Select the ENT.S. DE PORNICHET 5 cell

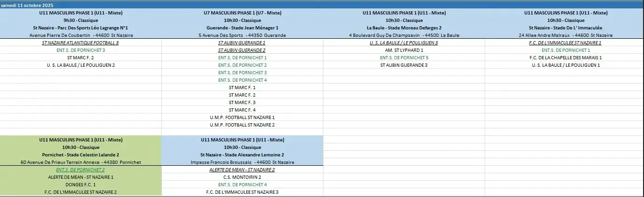point(404,58)
